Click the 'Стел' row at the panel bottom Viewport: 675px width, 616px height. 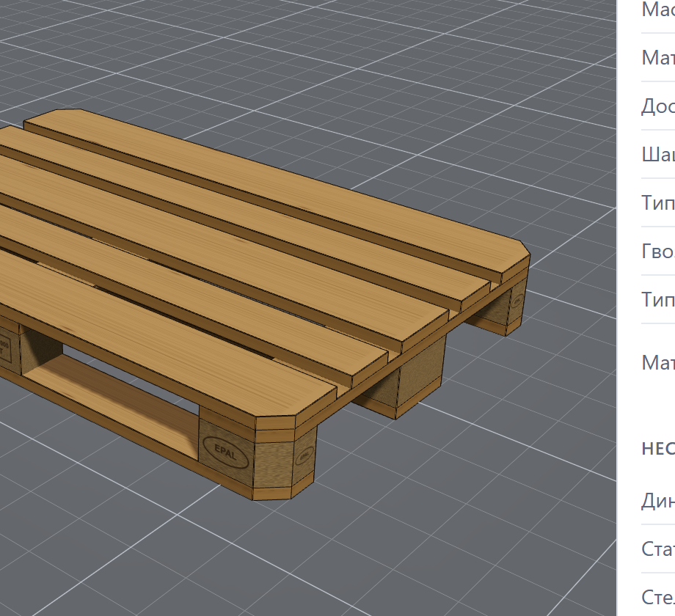point(658,598)
